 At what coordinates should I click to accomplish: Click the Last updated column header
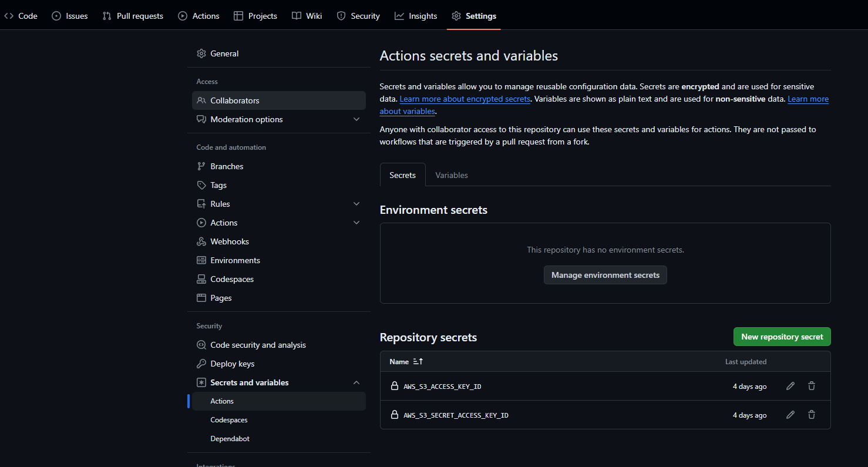click(746, 361)
